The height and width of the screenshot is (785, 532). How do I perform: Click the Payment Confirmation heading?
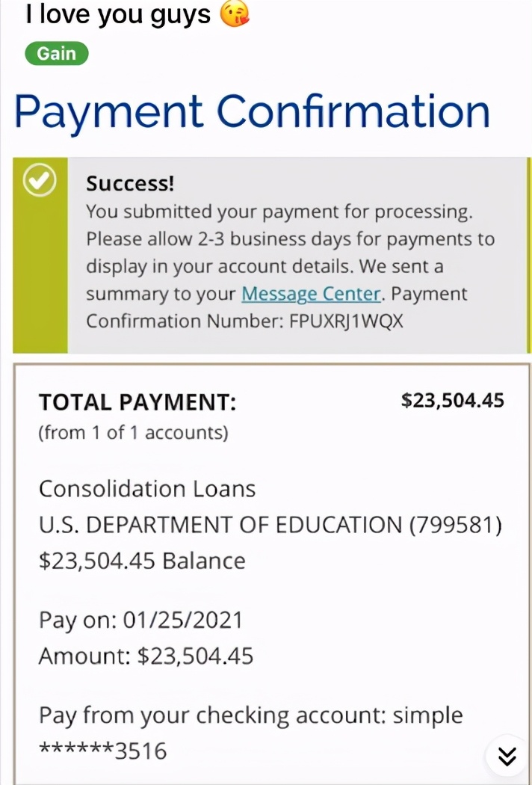click(253, 112)
